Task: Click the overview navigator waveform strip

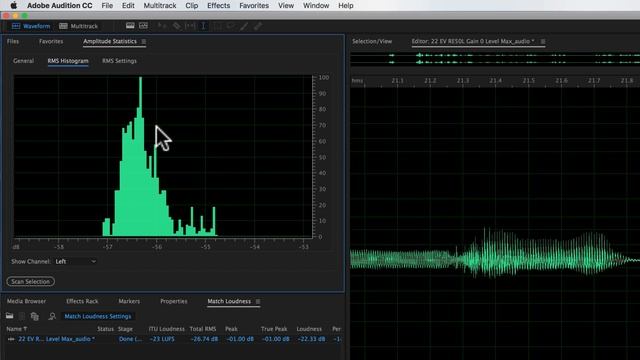Action: (495, 58)
